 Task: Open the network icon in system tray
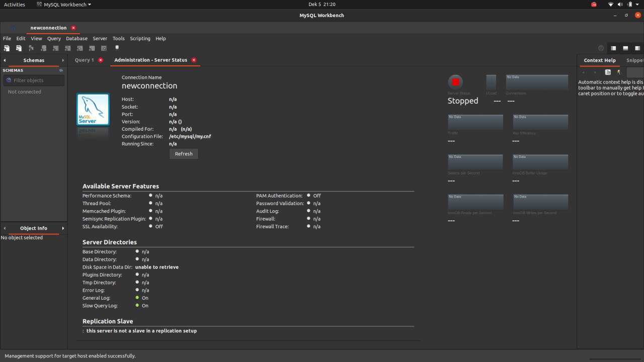coord(611,5)
